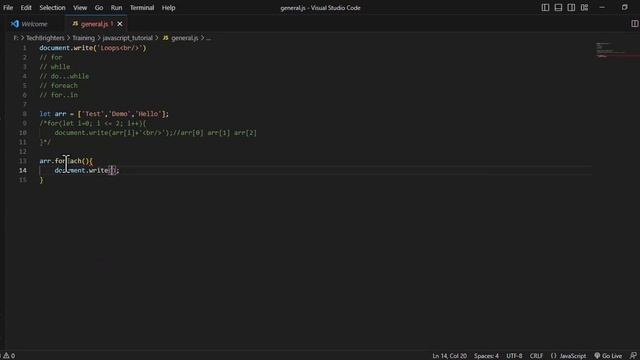Open problems warning counter in status bar
Image resolution: width=640 pixels, height=360 pixels.
(x=9, y=356)
